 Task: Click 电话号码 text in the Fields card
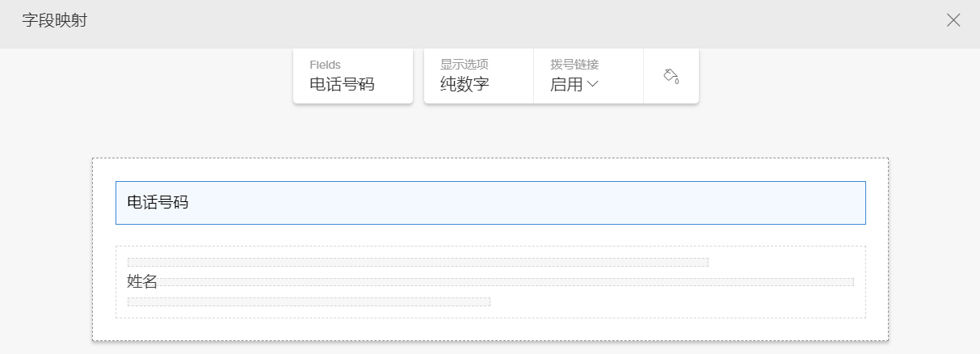click(x=342, y=84)
